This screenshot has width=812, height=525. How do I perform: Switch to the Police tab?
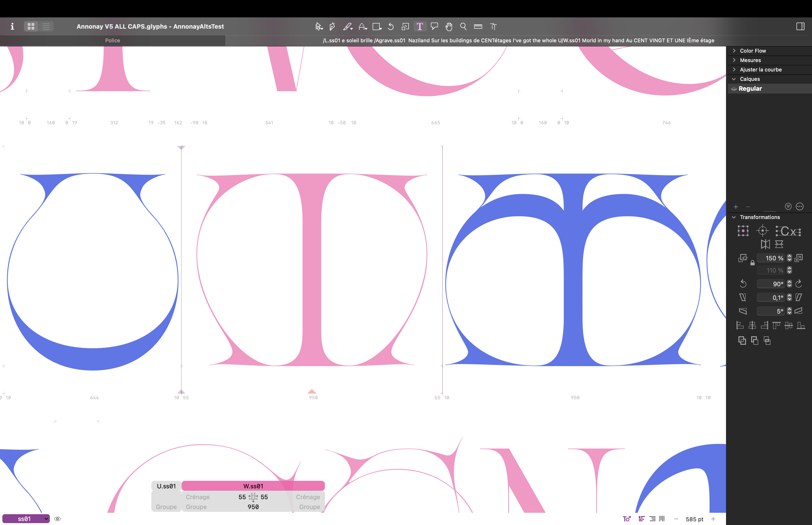click(113, 40)
